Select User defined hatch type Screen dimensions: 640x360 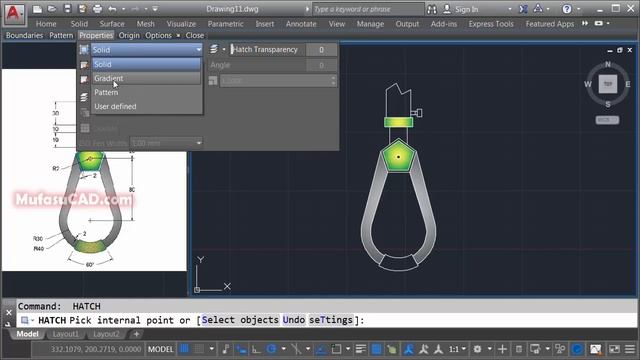147,106
